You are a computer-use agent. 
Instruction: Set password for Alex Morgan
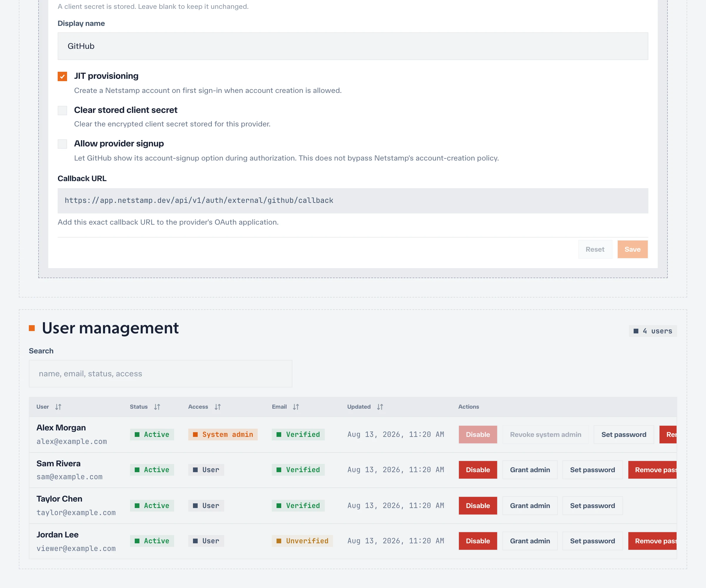click(624, 435)
